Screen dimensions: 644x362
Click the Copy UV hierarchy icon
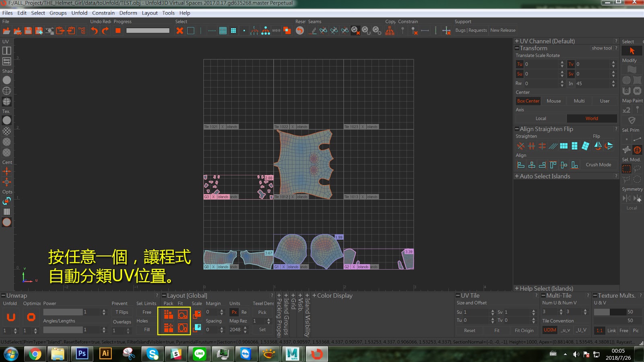click(390, 31)
